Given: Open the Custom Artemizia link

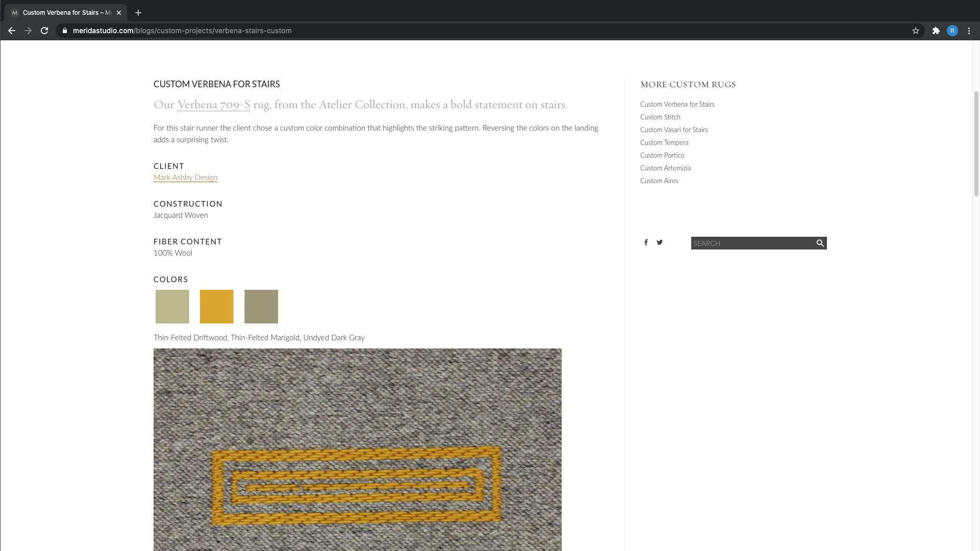Looking at the screenshot, I should pos(665,168).
